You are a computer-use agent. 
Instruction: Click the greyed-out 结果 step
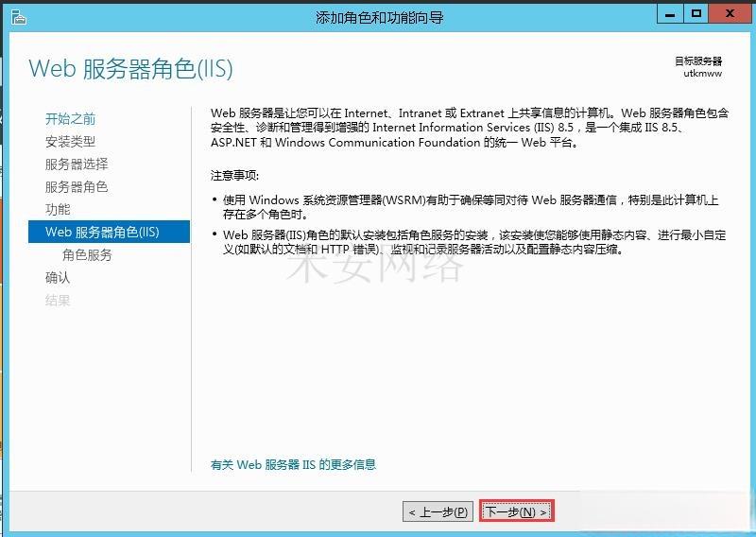(x=58, y=301)
